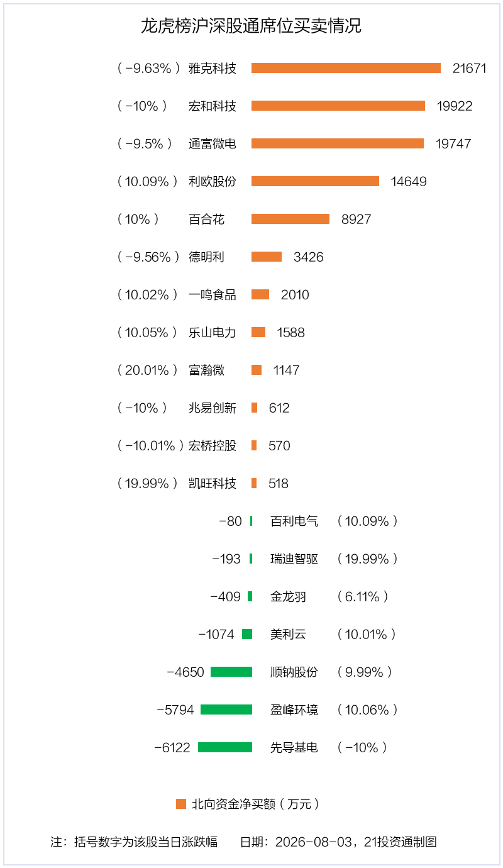503x868 pixels.
Task: Select the 百合花 orange bar
Action: 290,219
